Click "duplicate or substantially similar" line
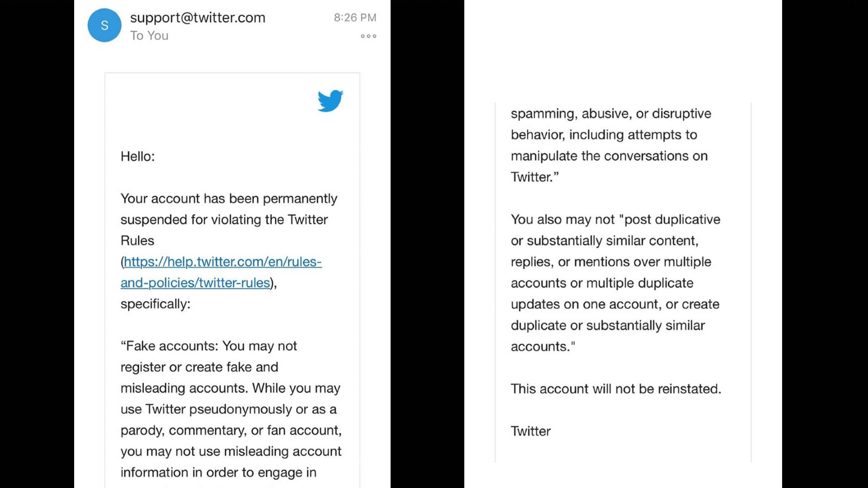This screenshot has height=488, width=868. (x=608, y=325)
